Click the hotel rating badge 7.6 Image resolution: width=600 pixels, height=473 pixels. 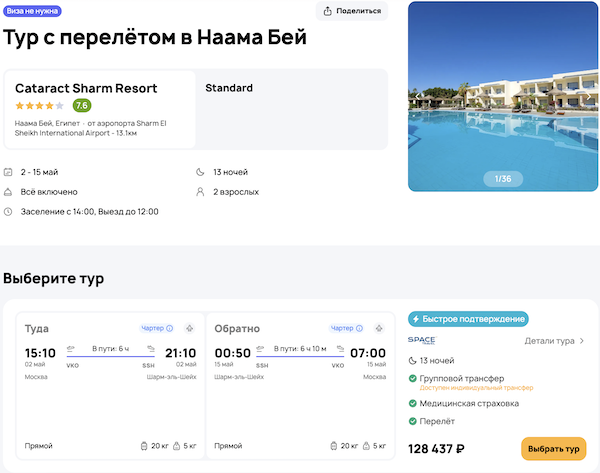[82, 105]
